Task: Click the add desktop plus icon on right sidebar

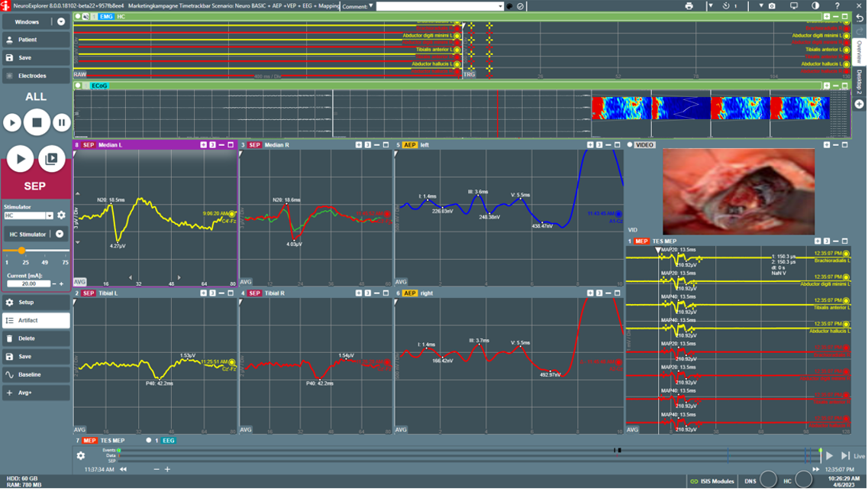Action: 859,104
